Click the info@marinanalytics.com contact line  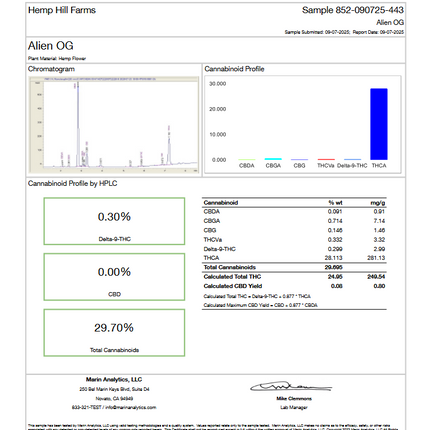(114, 407)
